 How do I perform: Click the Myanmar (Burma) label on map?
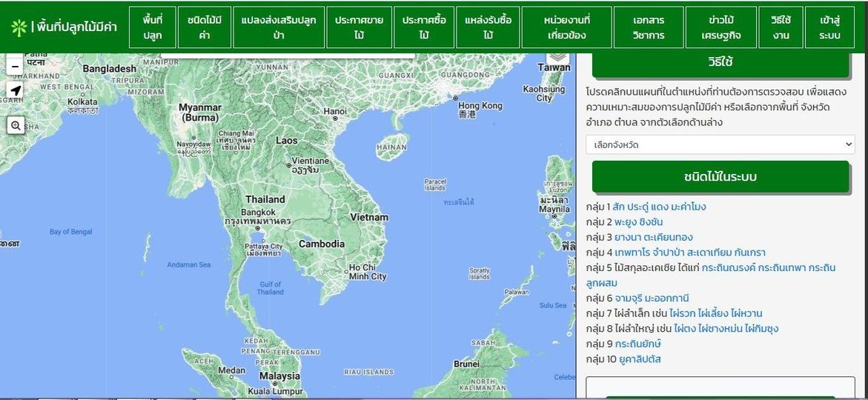click(200, 113)
